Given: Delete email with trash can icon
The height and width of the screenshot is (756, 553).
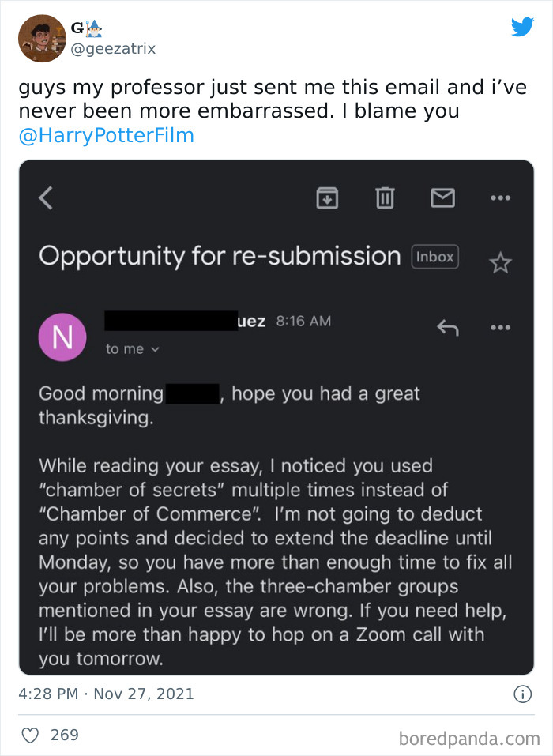Looking at the screenshot, I should (x=384, y=197).
